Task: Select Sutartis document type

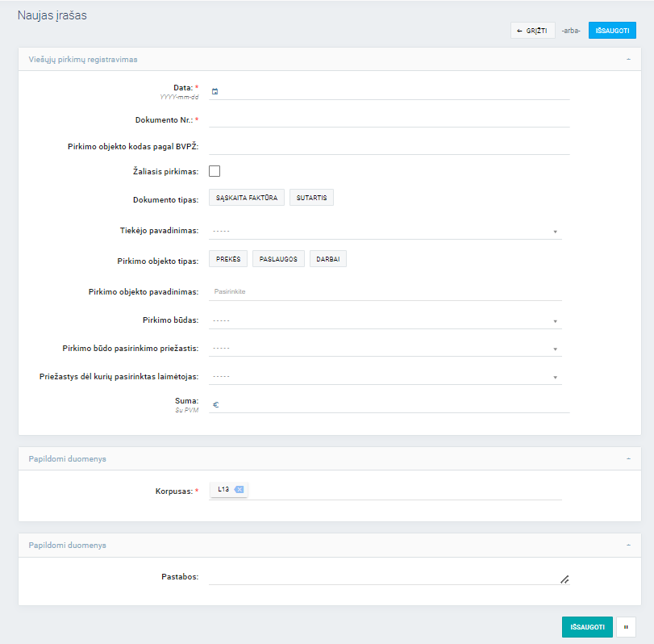Action: click(x=311, y=198)
